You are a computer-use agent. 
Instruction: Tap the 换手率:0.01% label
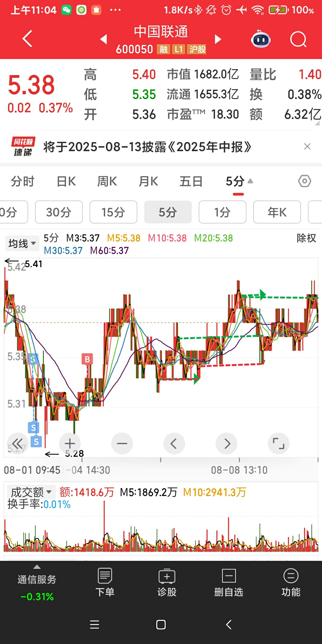coord(39,504)
